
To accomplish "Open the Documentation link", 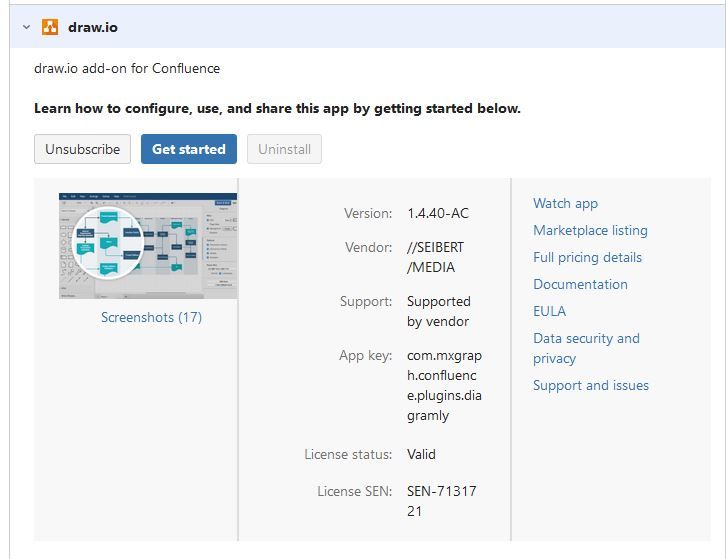I will [580, 284].
